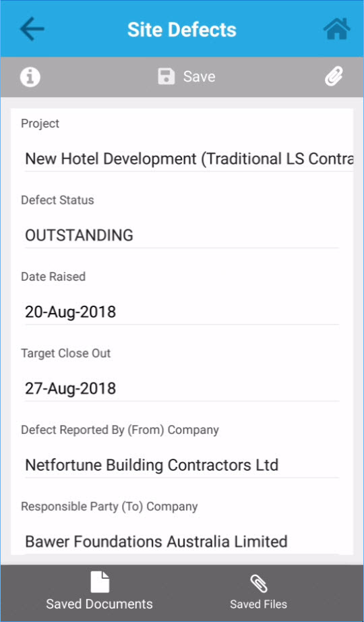
Task: Click the Save text label
Action: click(199, 76)
